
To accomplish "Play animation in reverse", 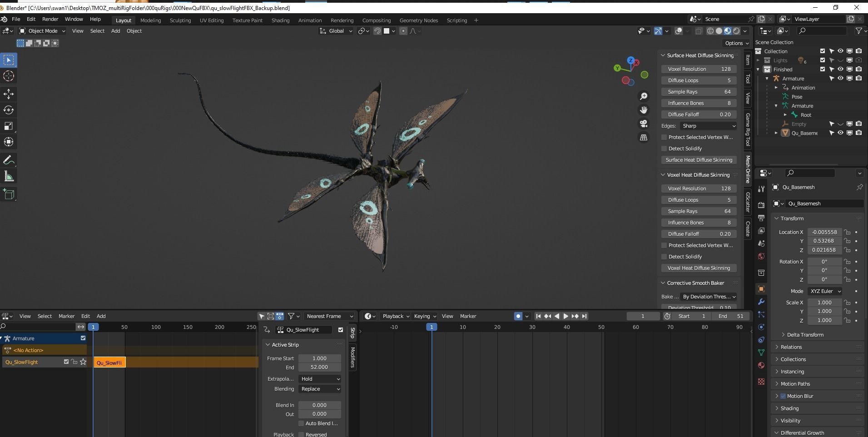I will 557,316.
